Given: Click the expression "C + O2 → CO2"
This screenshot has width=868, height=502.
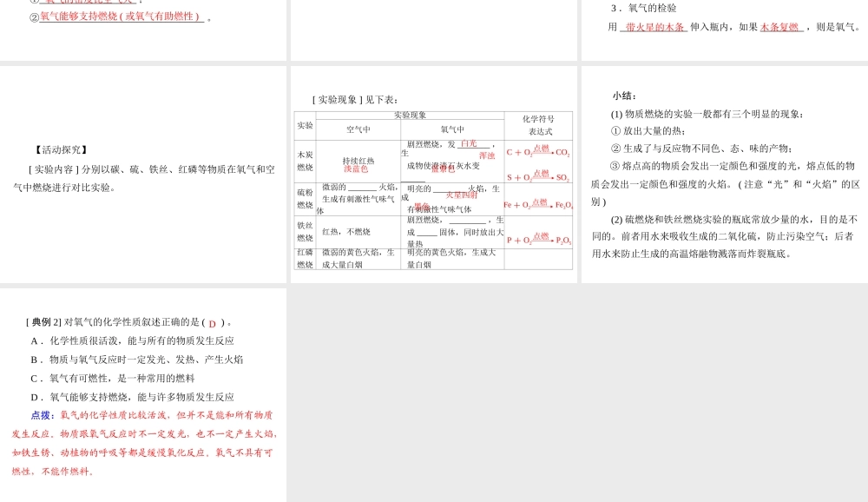Looking at the screenshot, I should [538, 151].
